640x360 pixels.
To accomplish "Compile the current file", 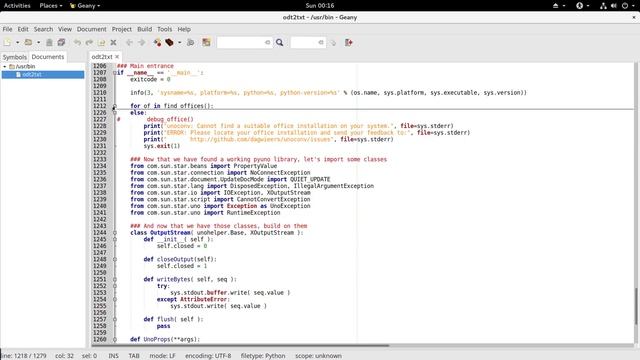I will 157,42.
